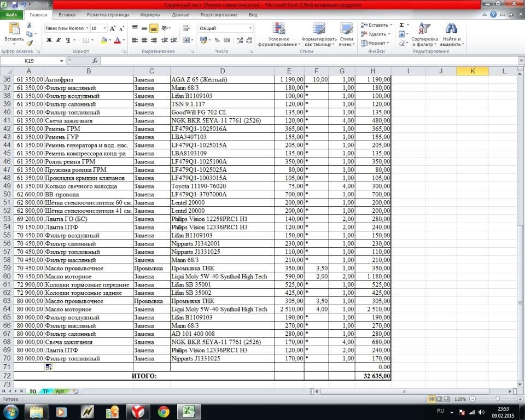Click total cell 32 635,00

[372, 376]
